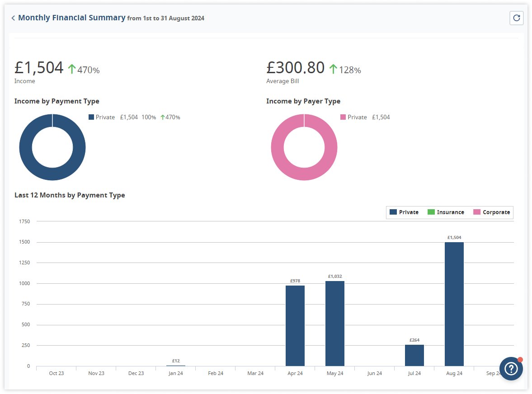Click the small Jan 24 bar labeled £12
This screenshot has width=532, height=394.
click(176, 365)
